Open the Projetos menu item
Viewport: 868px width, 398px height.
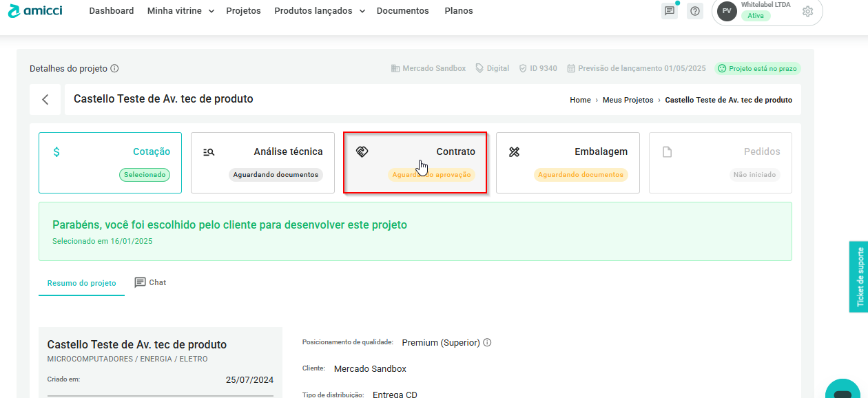click(x=243, y=11)
